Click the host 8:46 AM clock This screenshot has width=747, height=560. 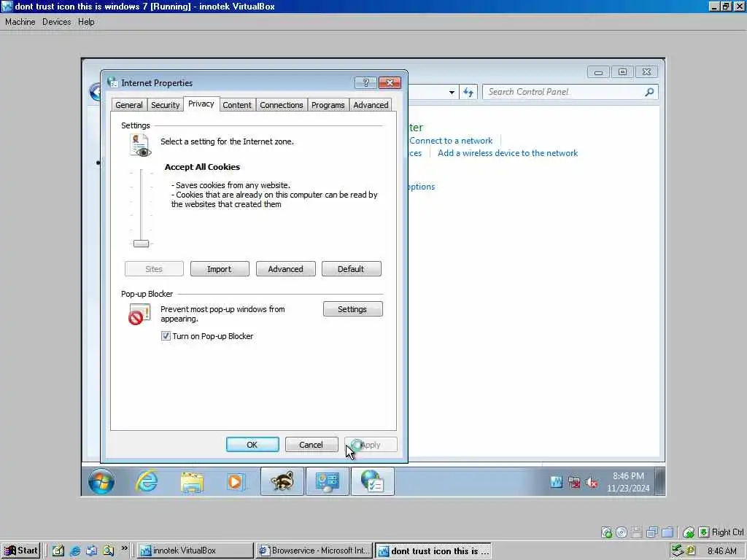721,551
